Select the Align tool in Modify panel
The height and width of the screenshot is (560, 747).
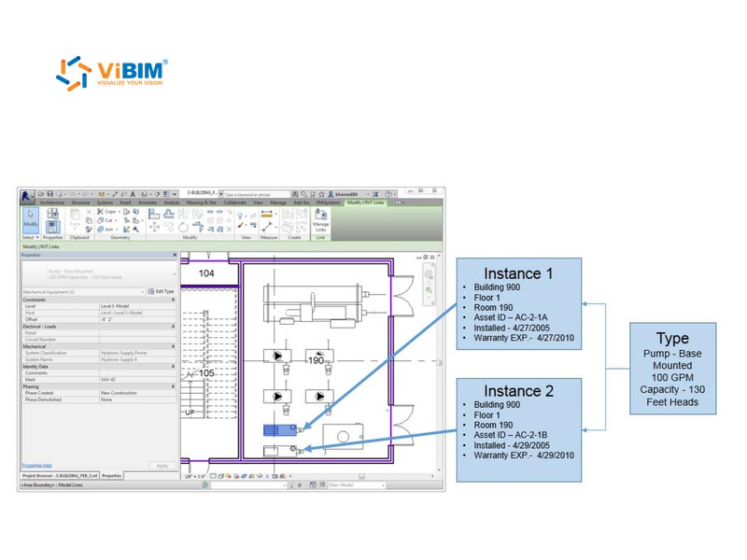(x=154, y=214)
